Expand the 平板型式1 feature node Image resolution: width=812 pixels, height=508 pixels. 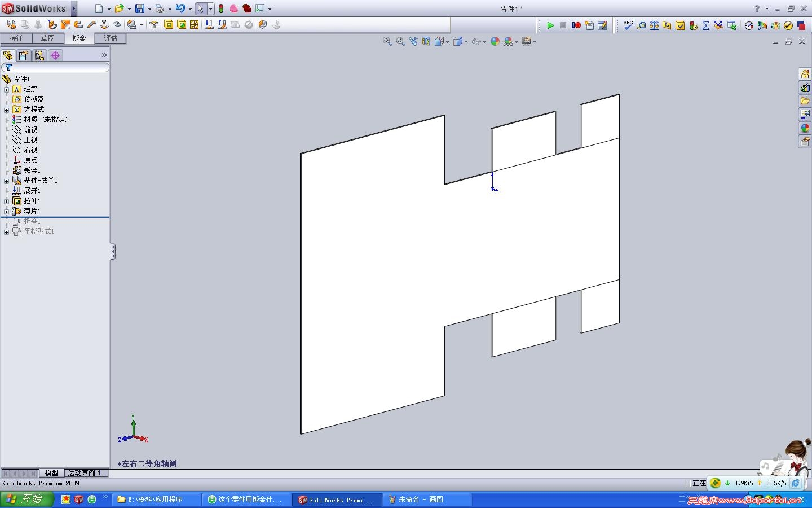coord(7,231)
